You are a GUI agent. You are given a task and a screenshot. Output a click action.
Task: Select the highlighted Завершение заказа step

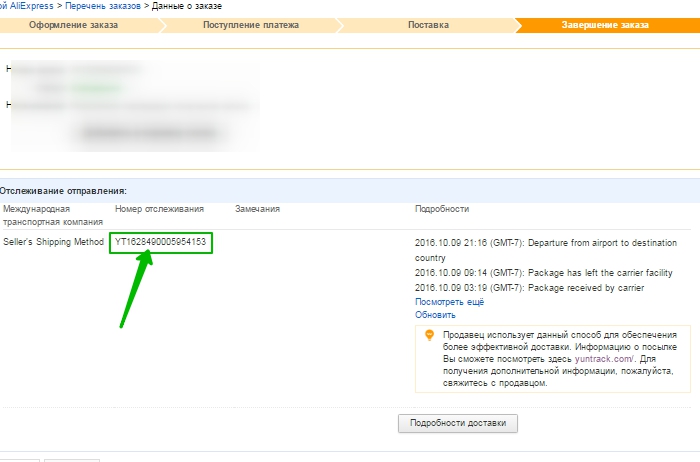(x=605, y=24)
